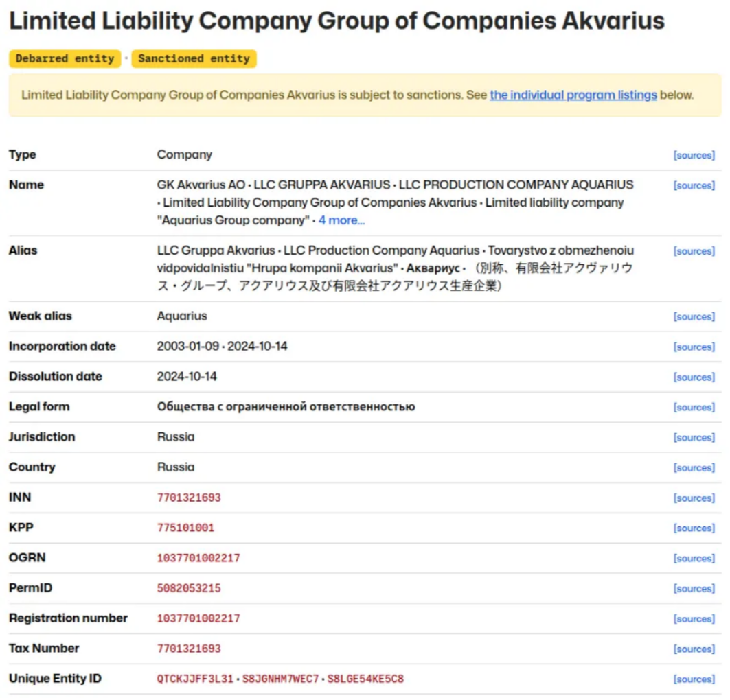Open sources link for OGRN row
730x700 pixels.
[694, 559]
